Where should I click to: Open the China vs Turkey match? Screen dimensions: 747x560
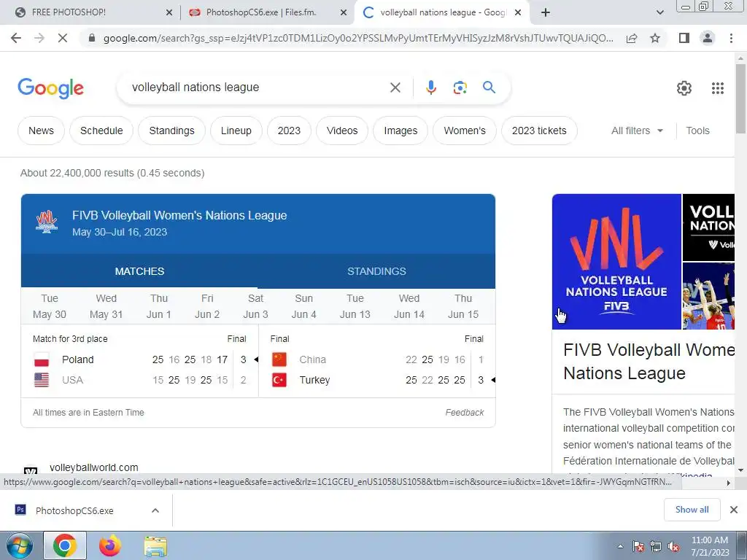click(x=377, y=362)
